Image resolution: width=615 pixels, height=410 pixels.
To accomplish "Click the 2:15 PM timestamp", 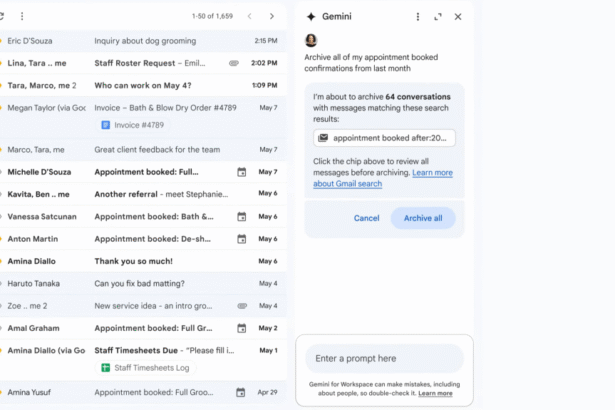I will click(x=266, y=41).
